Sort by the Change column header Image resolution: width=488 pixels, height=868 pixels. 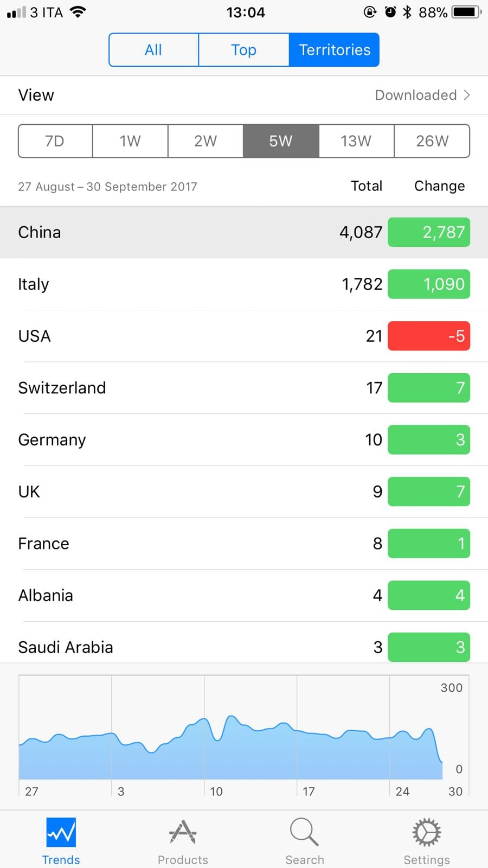439,186
